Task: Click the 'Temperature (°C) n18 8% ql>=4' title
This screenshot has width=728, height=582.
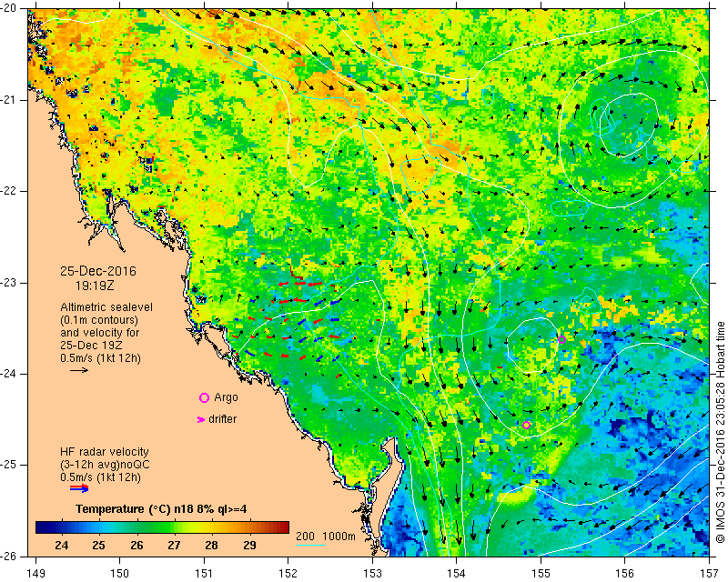Action: (161, 509)
